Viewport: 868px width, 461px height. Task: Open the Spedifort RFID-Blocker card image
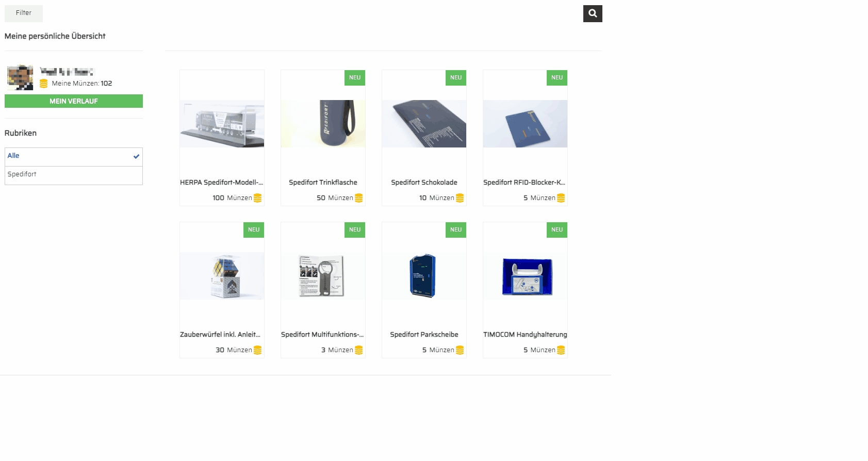coord(525,124)
